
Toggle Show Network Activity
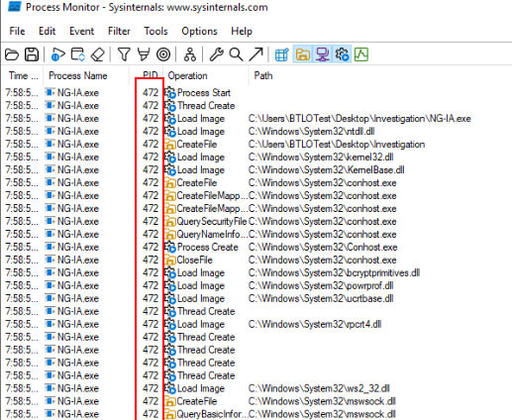(323, 54)
